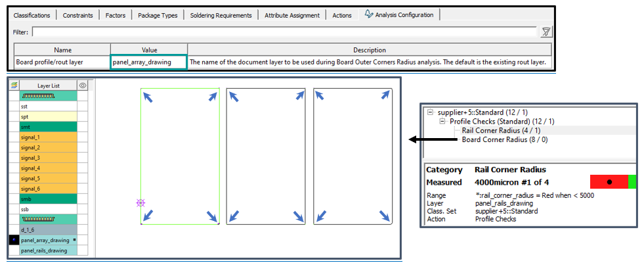The image size is (644, 265).
Task: Select the signal_6 layer
Action: (48, 189)
